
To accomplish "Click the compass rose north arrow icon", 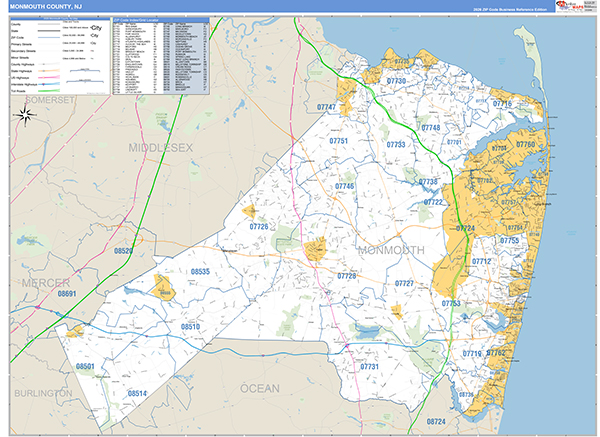I will point(27,115).
